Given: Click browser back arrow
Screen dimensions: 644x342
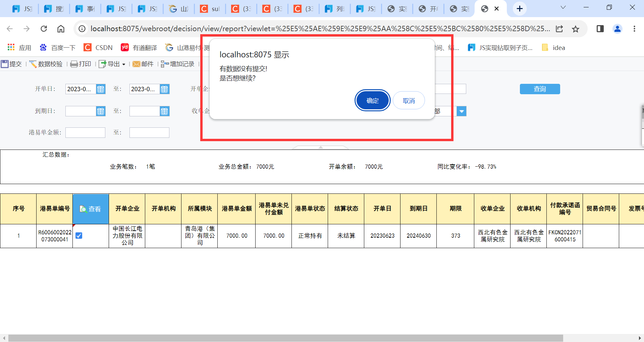Looking at the screenshot, I should pos(10,29).
